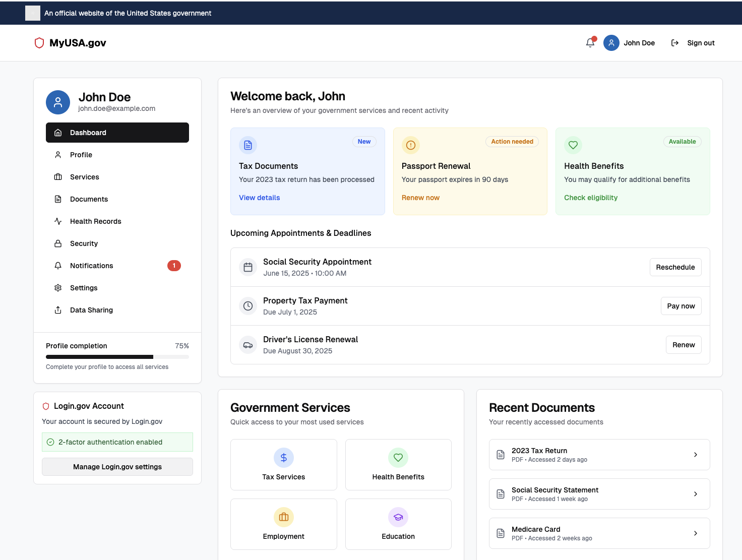
Task: Click Manage Login.gov settings button
Action: (x=117, y=467)
